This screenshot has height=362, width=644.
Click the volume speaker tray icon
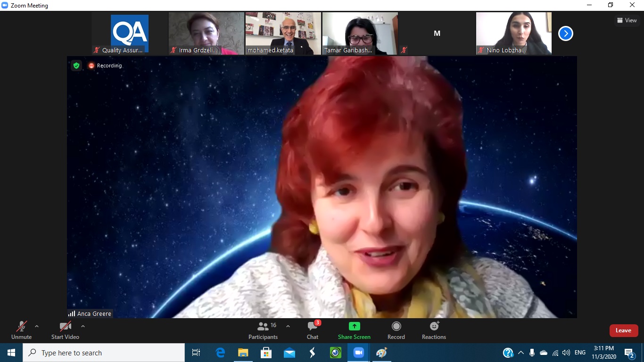tap(566, 353)
